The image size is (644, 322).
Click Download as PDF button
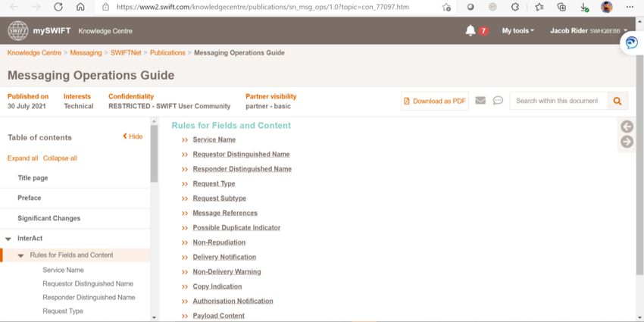435,101
